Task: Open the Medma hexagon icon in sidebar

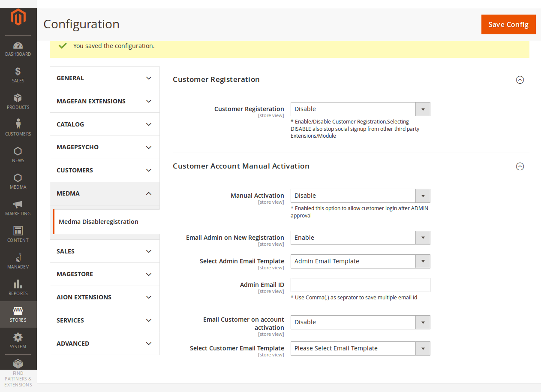Action: click(18, 178)
